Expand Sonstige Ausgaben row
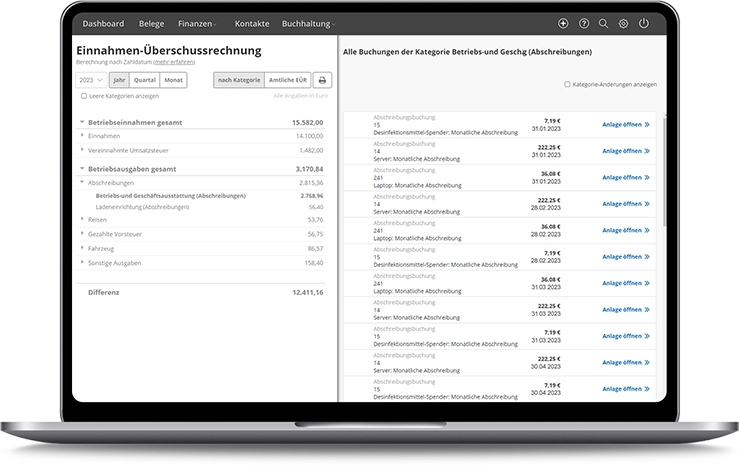The image size is (739, 467). pyautogui.click(x=82, y=262)
